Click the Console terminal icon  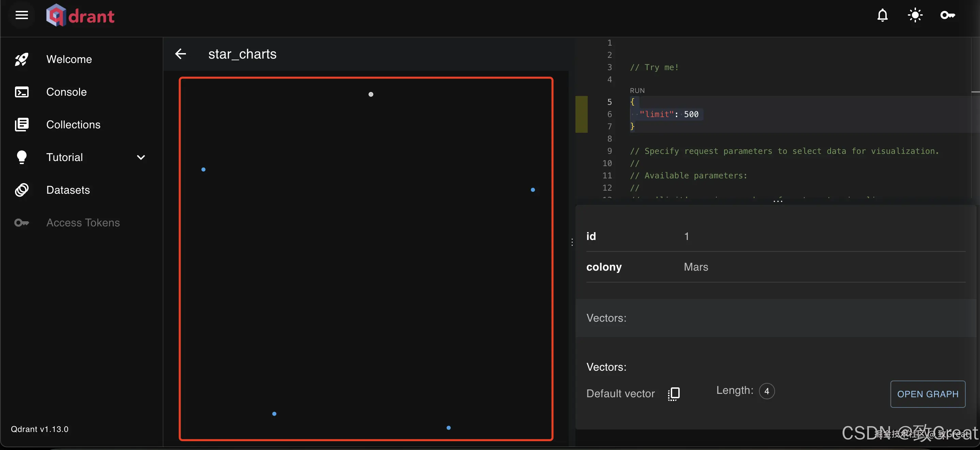click(x=22, y=92)
